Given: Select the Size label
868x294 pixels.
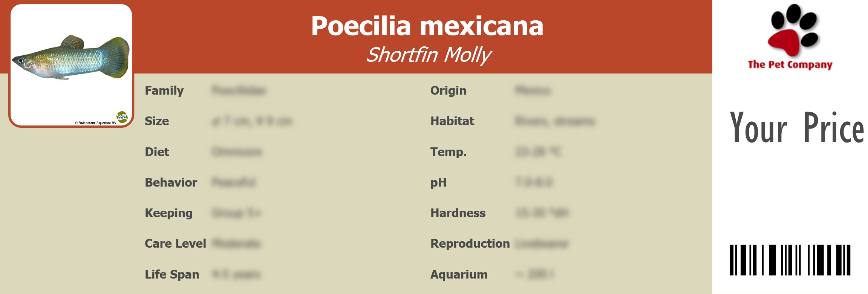Looking at the screenshot, I should click(x=157, y=121).
